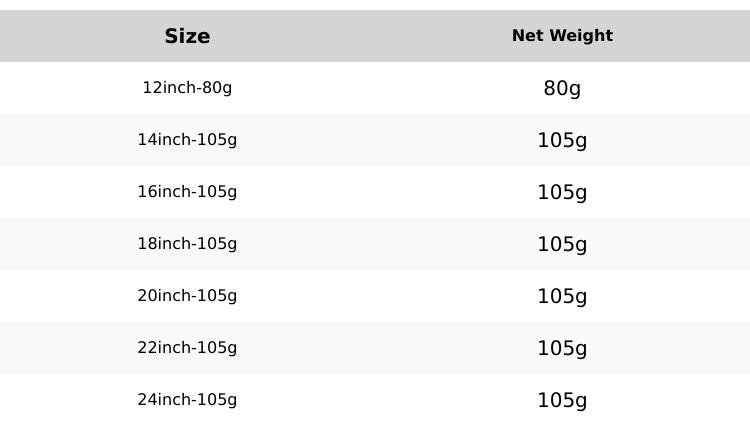The image size is (750, 426).
Task: Click net weight 105g in 18inch row
Action: (562, 244)
